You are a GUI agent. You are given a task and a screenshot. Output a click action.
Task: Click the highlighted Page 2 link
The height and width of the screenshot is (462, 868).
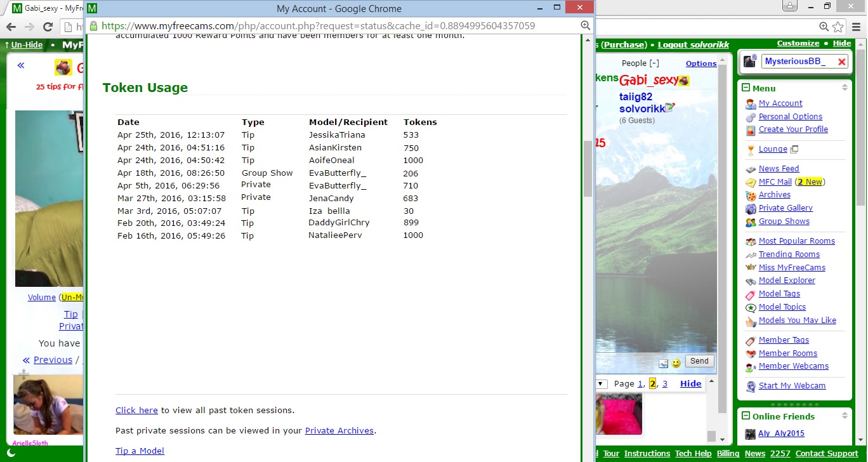[652, 384]
